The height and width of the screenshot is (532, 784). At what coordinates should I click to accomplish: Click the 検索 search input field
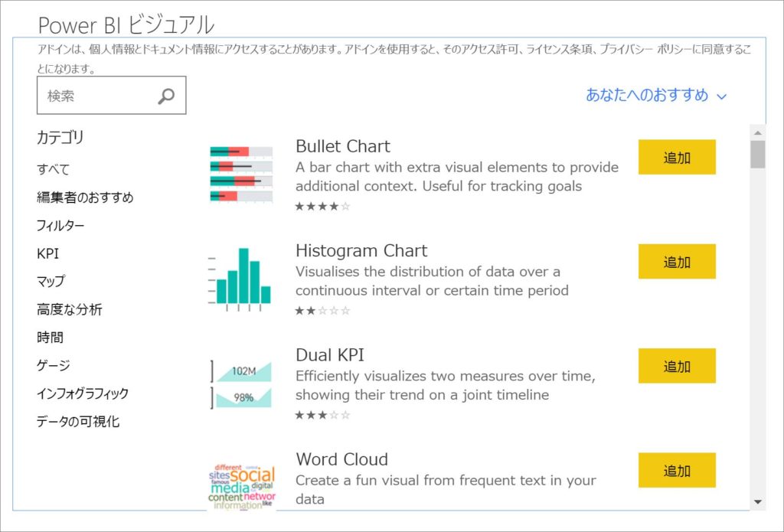(x=112, y=96)
